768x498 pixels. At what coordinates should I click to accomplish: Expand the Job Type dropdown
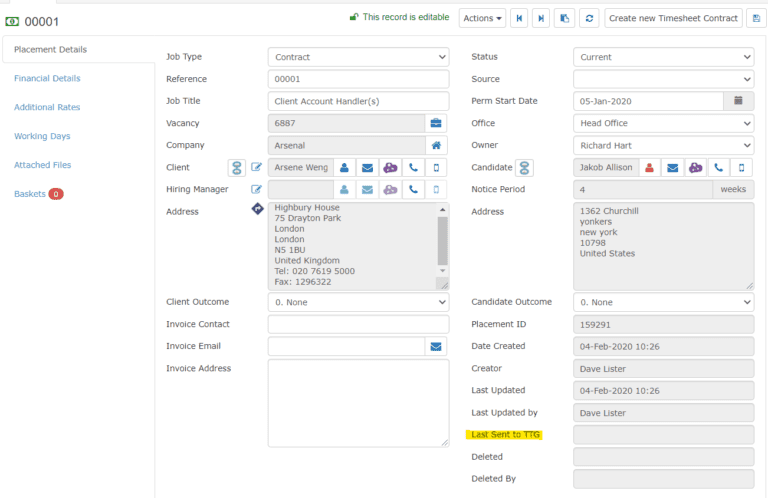358,57
